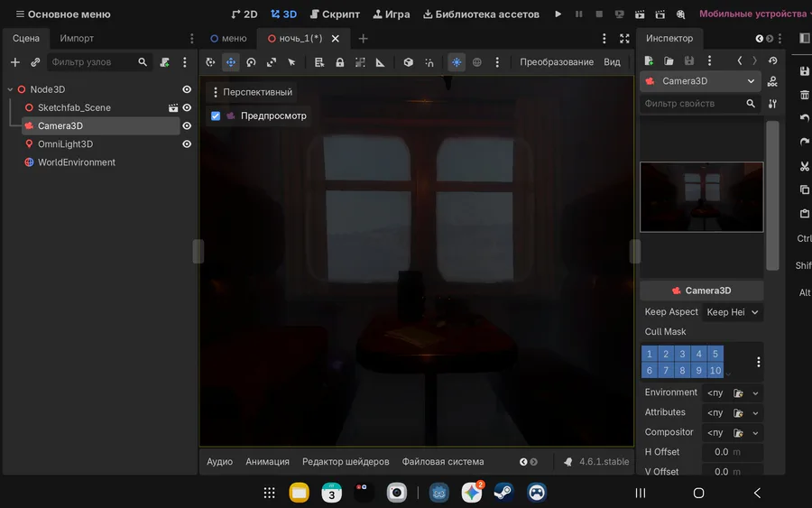
Task: Toggle cull mask layer 1
Action: tap(650, 355)
